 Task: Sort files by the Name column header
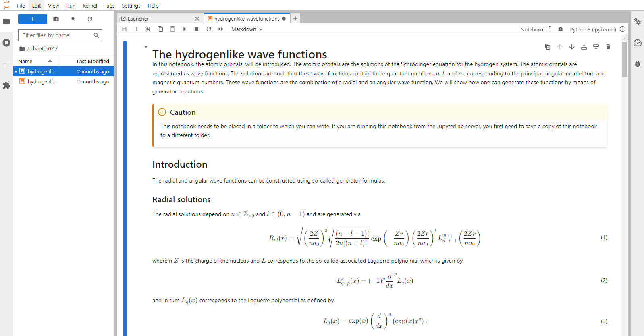click(x=36, y=61)
